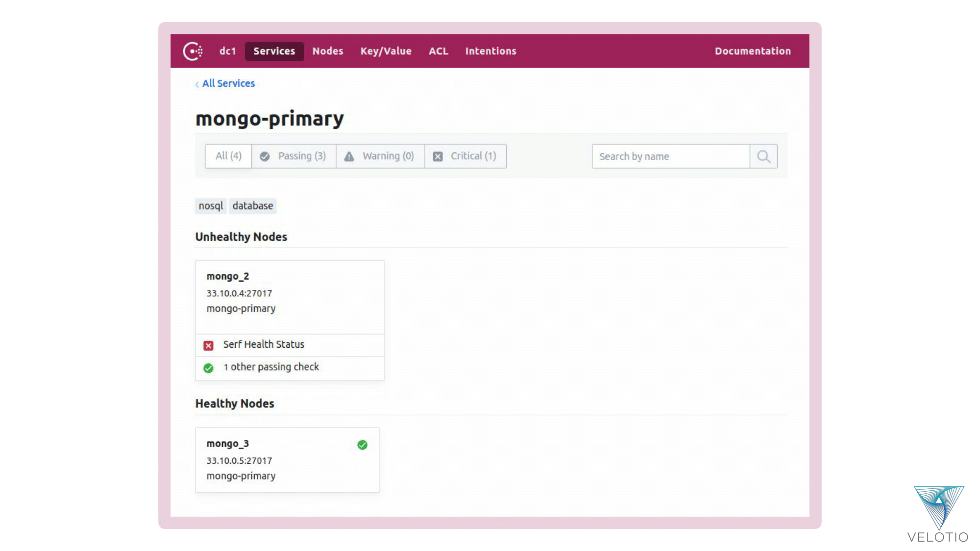The height and width of the screenshot is (551, 980).
Task: Switch to the Nodes tab
Action: tap(327, 51)
